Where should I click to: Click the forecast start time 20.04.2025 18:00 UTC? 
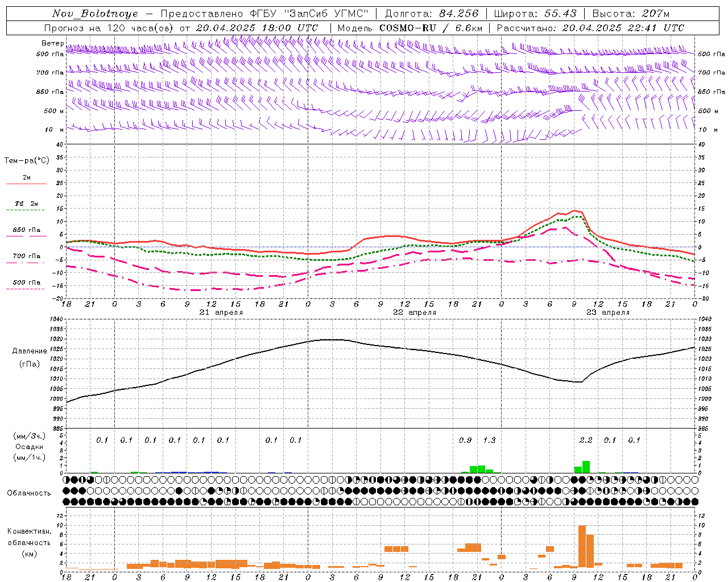[257, 28]
